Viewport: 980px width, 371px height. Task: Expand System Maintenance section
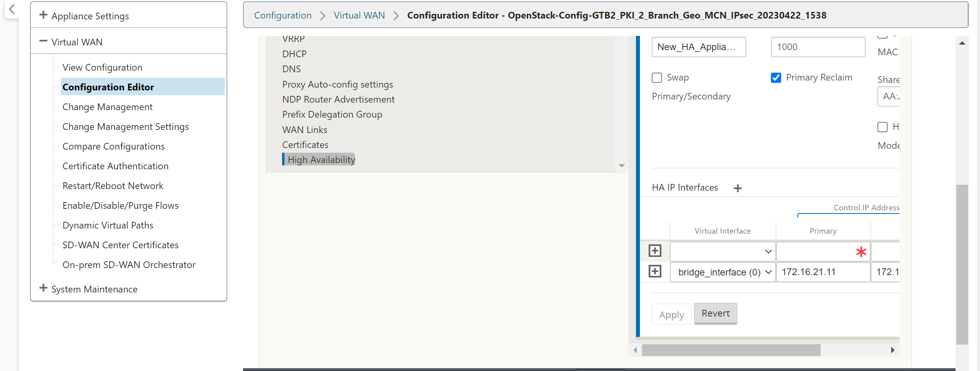click(x=43, y=288)
